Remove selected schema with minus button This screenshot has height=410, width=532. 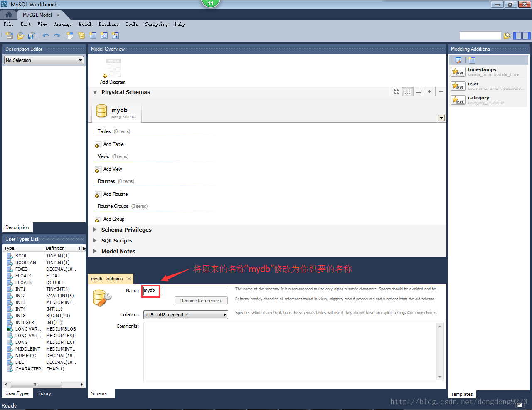tap(441, 91)
